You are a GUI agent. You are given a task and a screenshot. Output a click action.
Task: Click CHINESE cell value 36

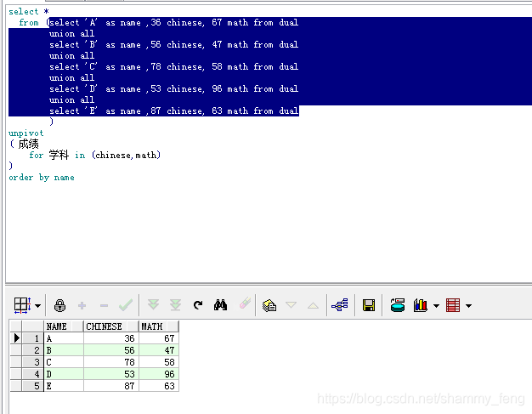tap(111, 338)
